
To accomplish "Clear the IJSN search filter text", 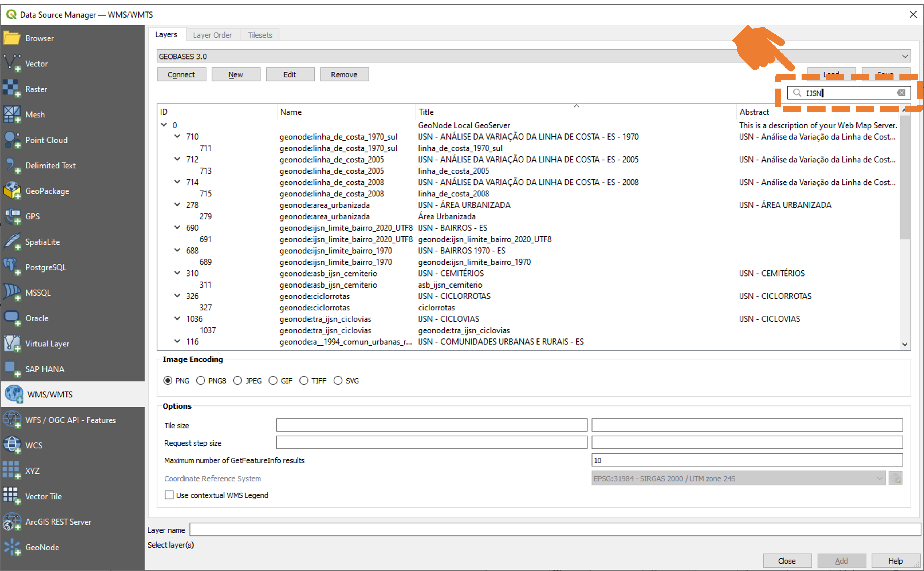I will 901,93.
